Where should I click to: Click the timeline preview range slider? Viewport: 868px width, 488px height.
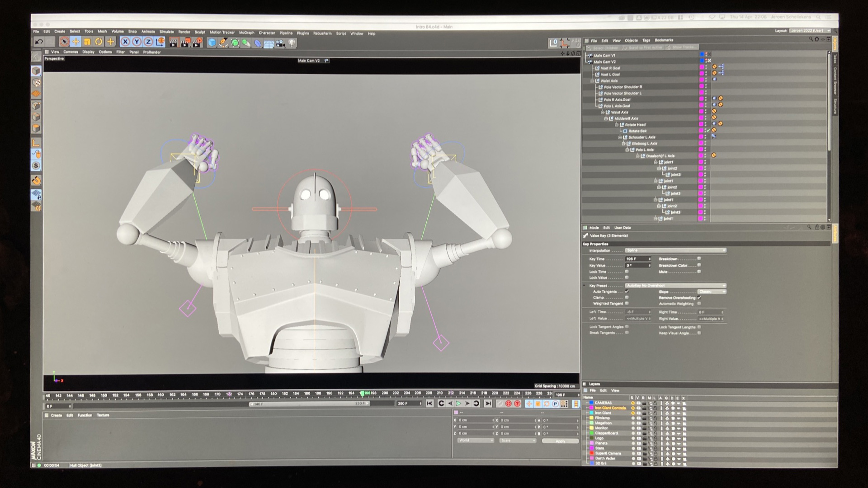[309, 404]
